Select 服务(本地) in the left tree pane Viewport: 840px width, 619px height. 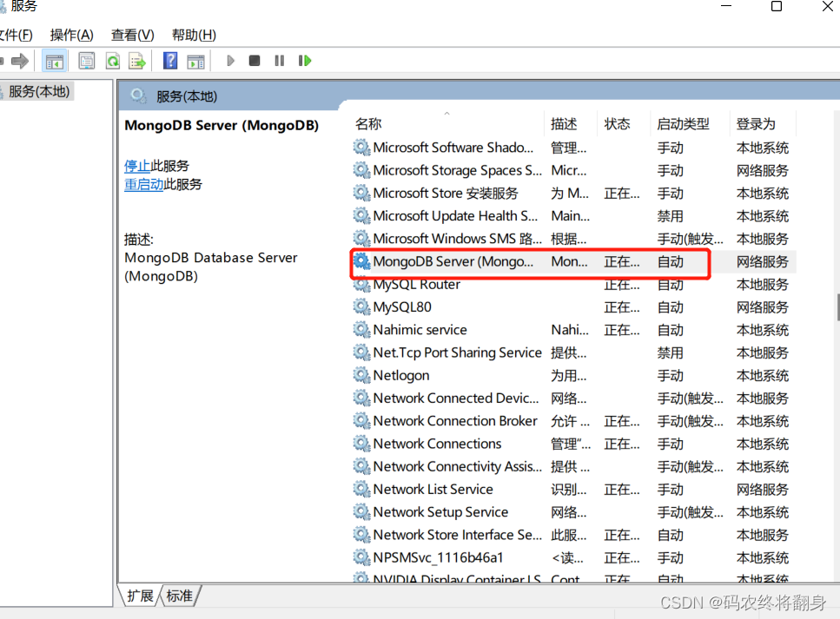point(39,91)
